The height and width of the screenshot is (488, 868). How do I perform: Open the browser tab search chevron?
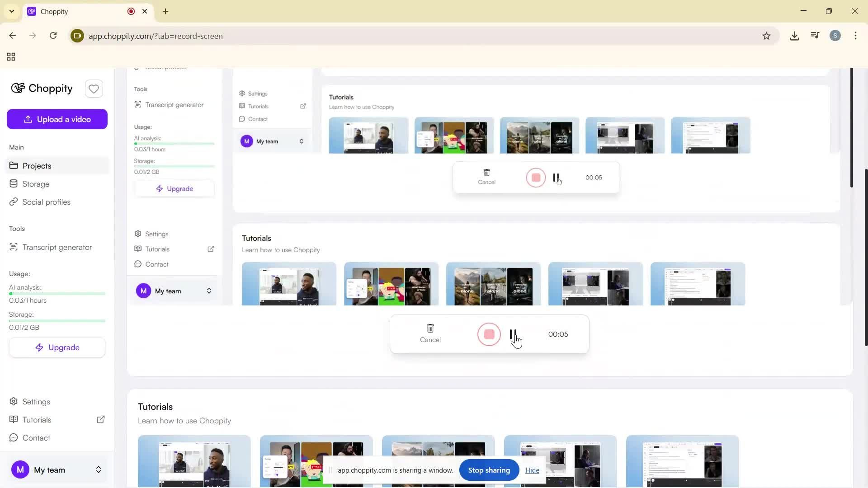point(12,11)
